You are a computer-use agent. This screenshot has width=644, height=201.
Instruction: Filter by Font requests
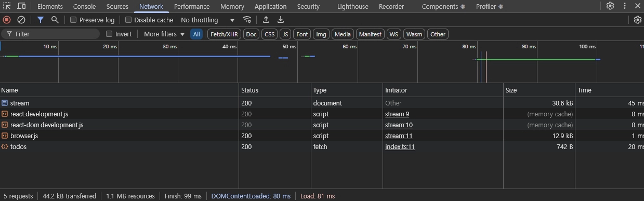pyautogui.click(x=302, y=34)
